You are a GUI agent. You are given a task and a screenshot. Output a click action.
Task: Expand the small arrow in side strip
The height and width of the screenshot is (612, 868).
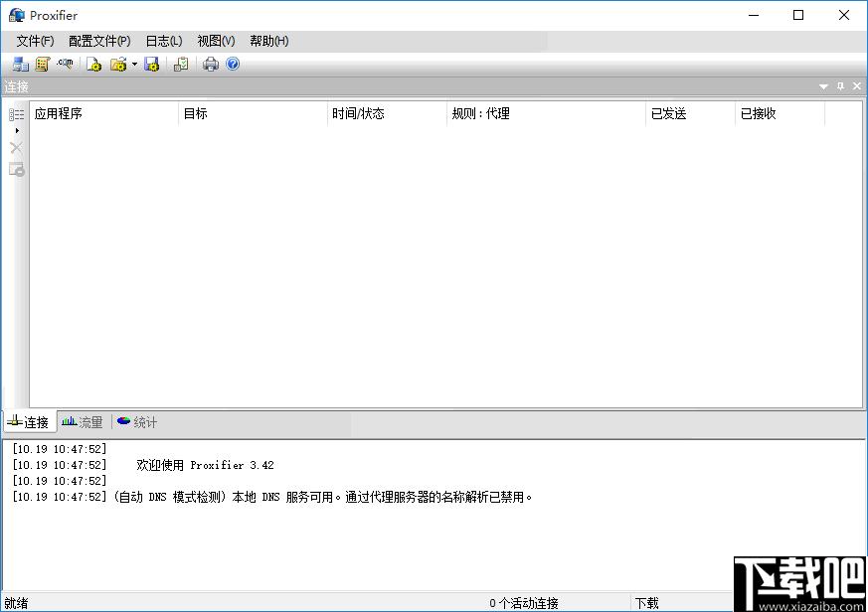17,130
